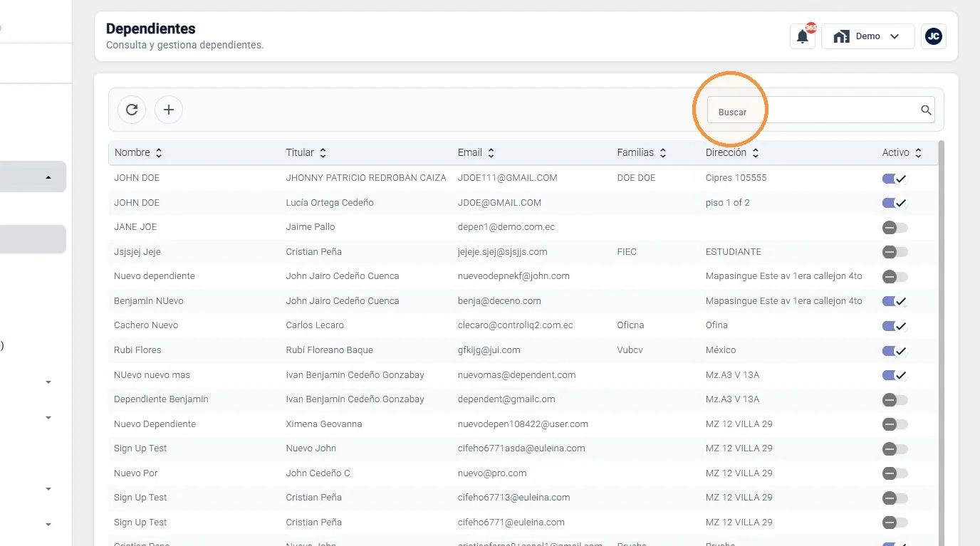Select email depen1@demo.com.ec
This screenshot has width=980, height=546.
tap(506, 227)
